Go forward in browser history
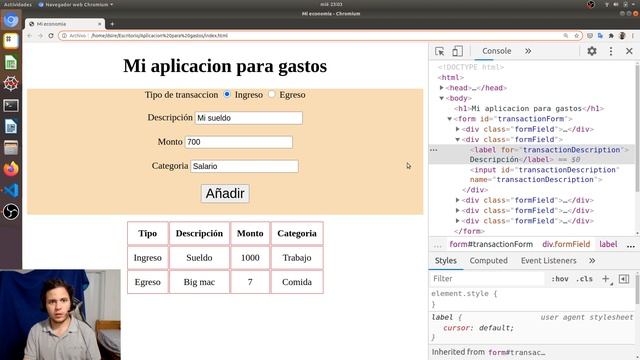 pos(40,36)
